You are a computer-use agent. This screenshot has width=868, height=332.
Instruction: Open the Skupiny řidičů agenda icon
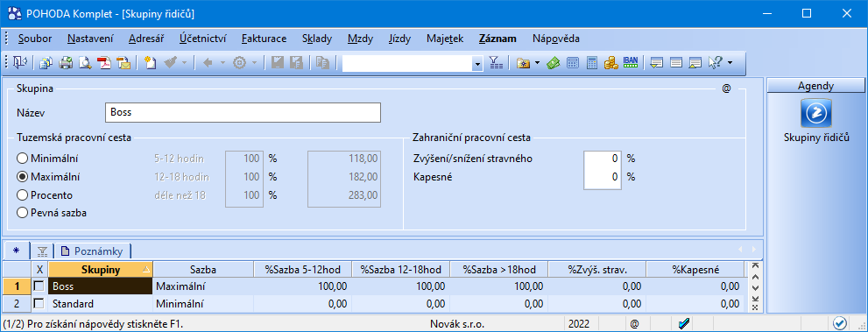click(x=816, y=113)
